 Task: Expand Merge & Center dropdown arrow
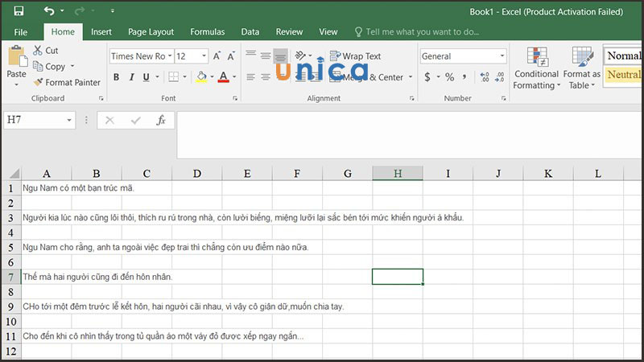click(x=411, y=77)
